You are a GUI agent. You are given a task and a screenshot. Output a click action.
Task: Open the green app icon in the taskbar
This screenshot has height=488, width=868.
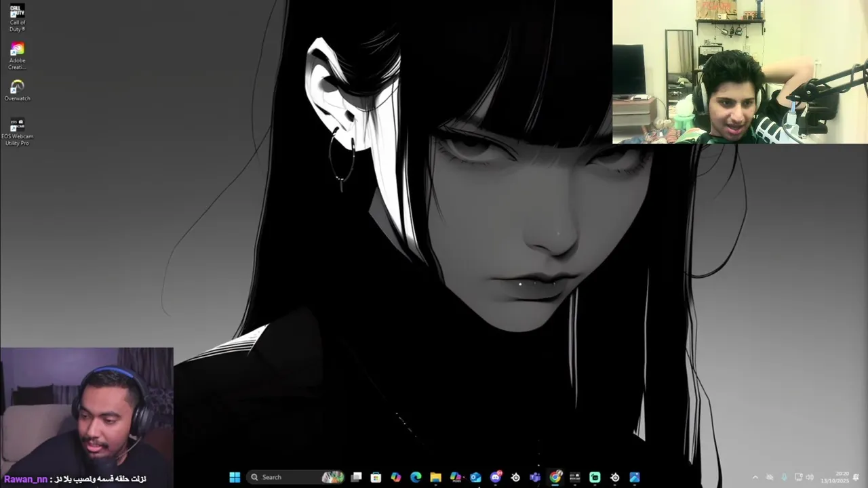[595, 477]
